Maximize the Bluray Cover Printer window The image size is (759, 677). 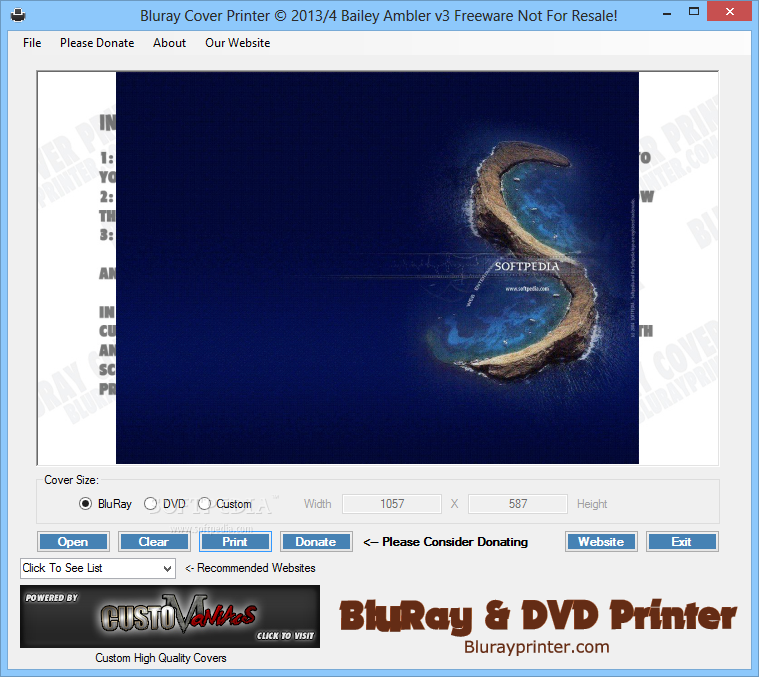point(694,13)
